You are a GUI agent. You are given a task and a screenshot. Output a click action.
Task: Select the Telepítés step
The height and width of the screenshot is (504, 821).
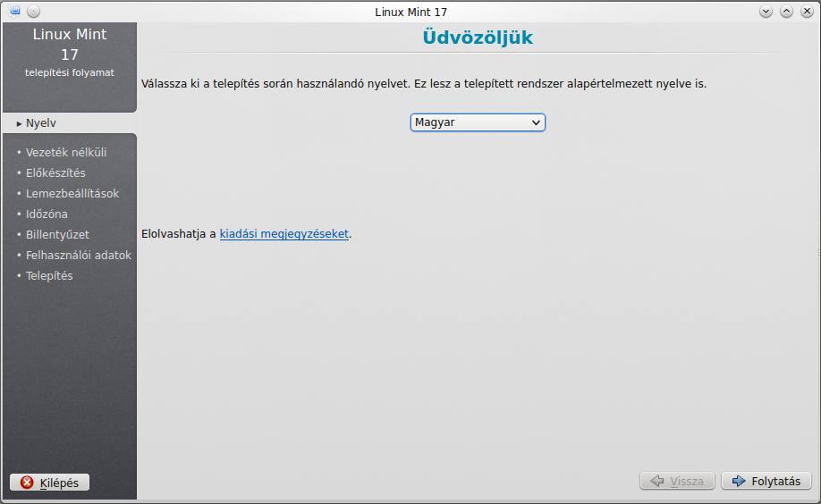pyautogui.click(x=49, y=276)
